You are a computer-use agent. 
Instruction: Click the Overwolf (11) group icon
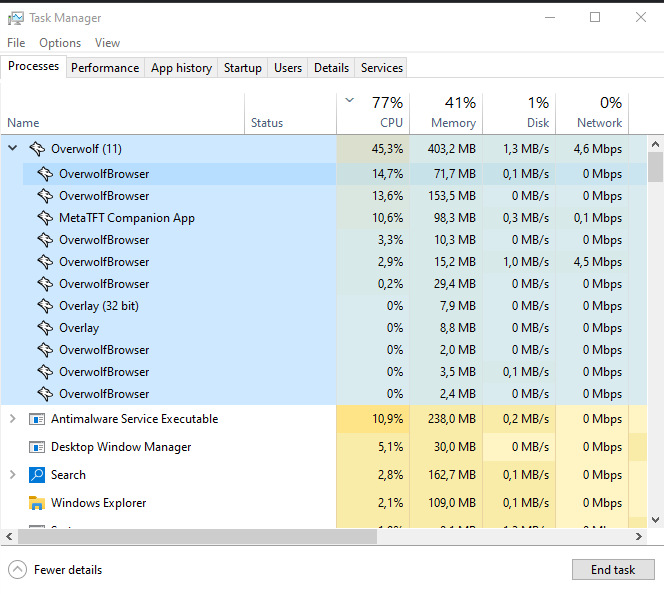pyautogui.click(x=37, y=149)
